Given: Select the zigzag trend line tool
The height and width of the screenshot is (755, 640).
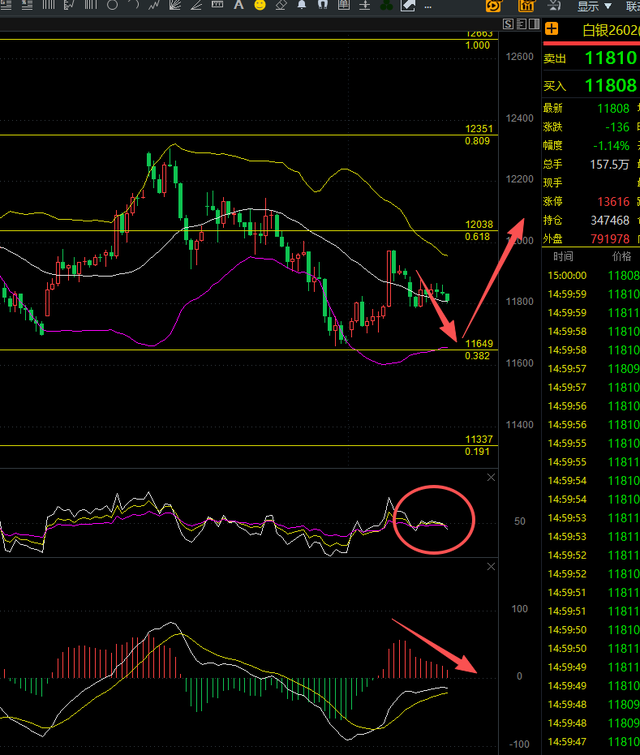Looking at the screenshot, I should pyautogui.click(x=154, y=5).
